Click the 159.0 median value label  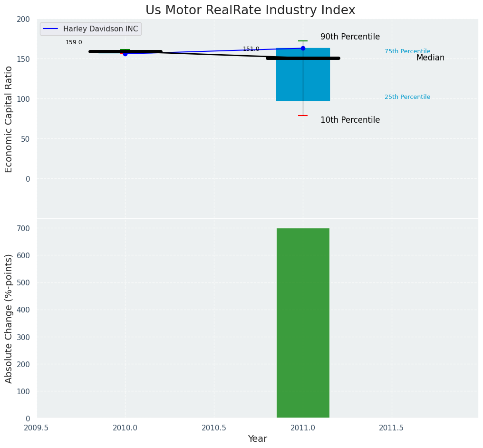(x=74, y=42)
